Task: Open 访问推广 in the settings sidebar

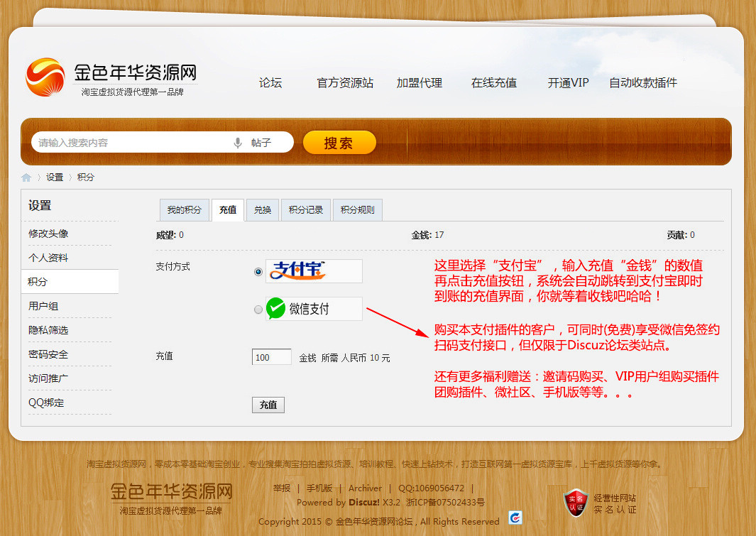Action: (x=48, y=378)
